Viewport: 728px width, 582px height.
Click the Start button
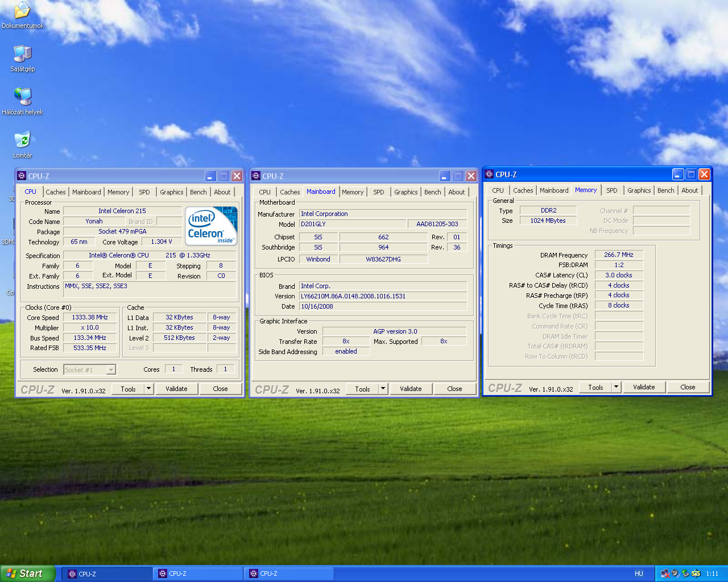click(x=27, y=573)
